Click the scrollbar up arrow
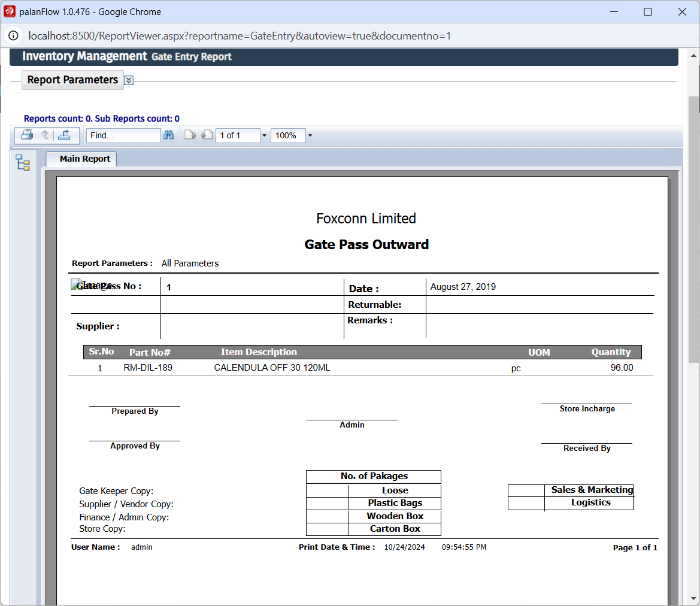 693,56
